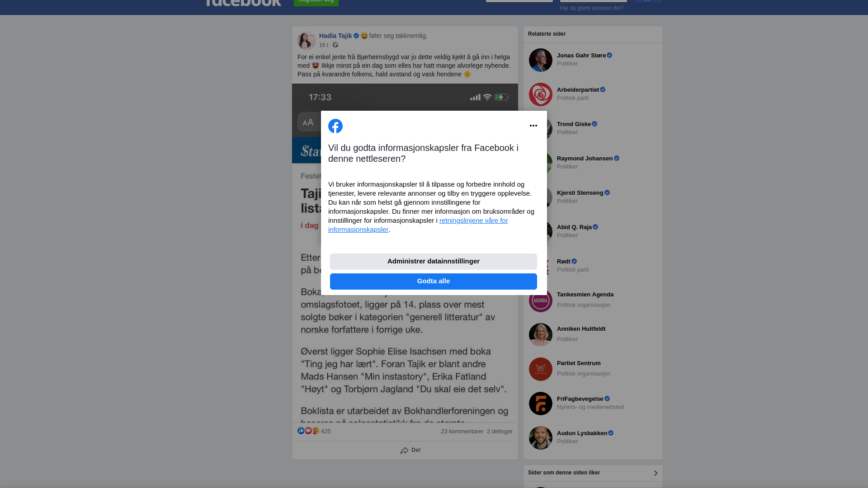Open Arbeiderpartiet rose logo
The height and width of the screenshot is (488, 868).
pos(541,94)
